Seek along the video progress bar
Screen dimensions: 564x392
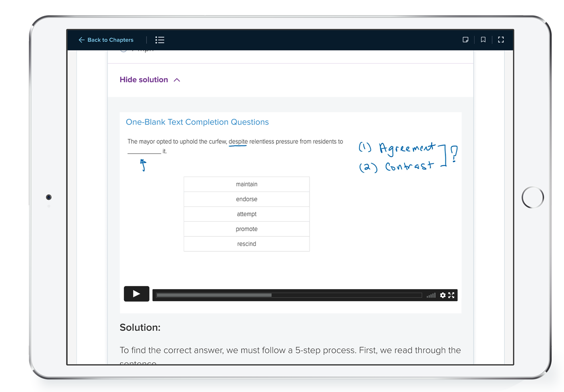click(288, 295)
